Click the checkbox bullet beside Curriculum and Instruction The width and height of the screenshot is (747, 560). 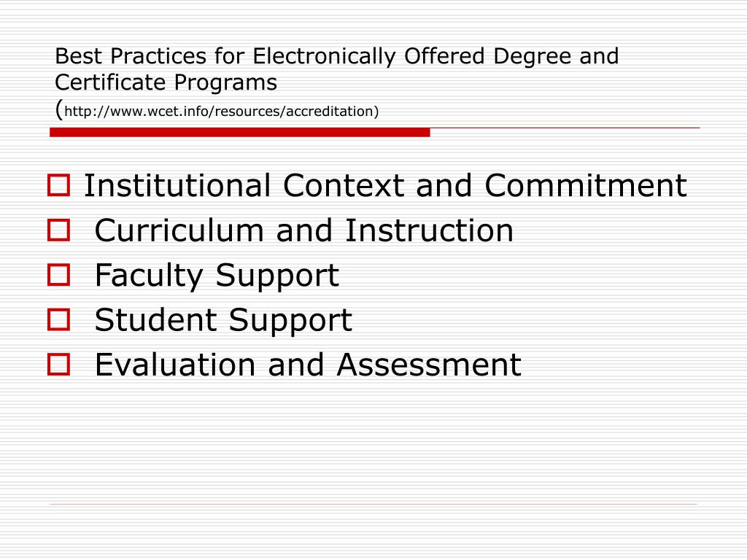(x=58, y=230)
